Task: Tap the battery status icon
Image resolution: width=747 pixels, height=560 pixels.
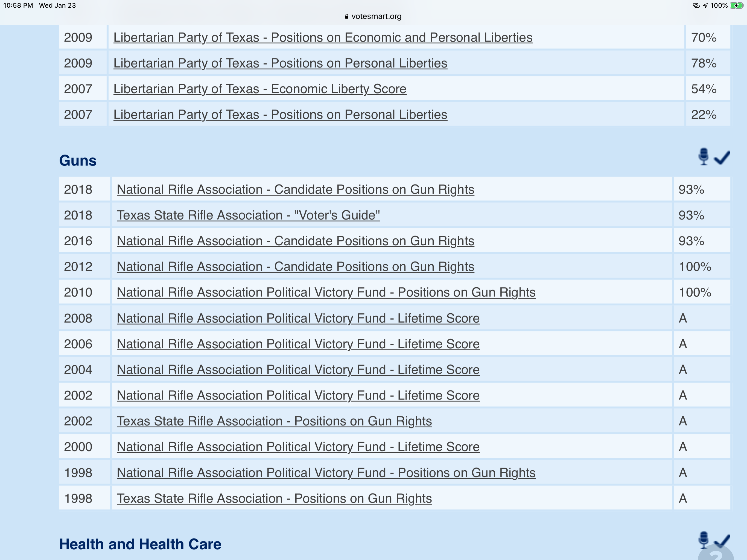Action: coord(737,5)
